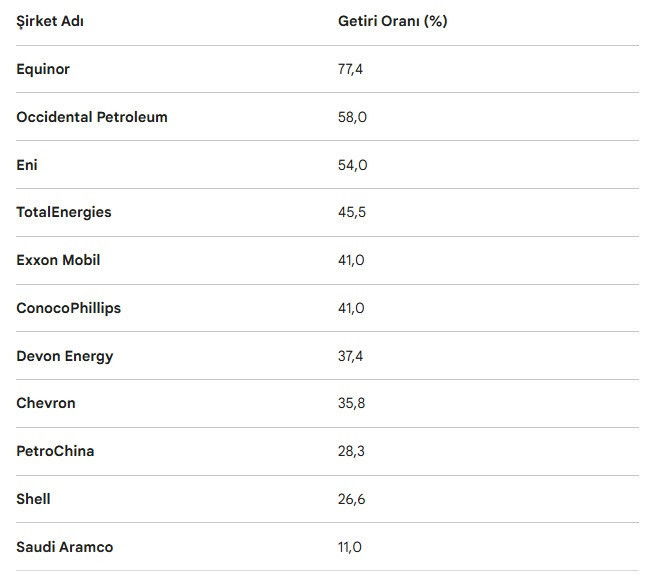Click the PetroChina row label
Image resolution: width=667 pixels, height=580 pixels.
[x=55, y=451]
